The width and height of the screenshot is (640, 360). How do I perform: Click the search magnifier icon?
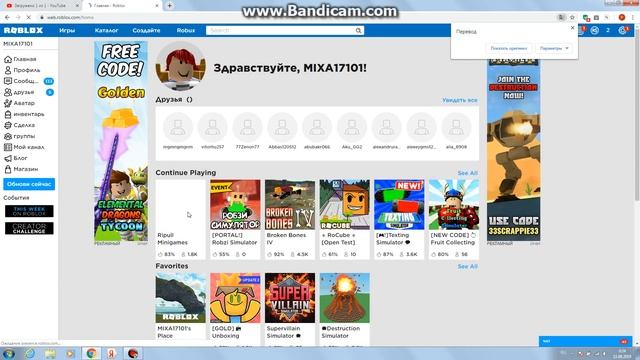[x=358, y=31]
